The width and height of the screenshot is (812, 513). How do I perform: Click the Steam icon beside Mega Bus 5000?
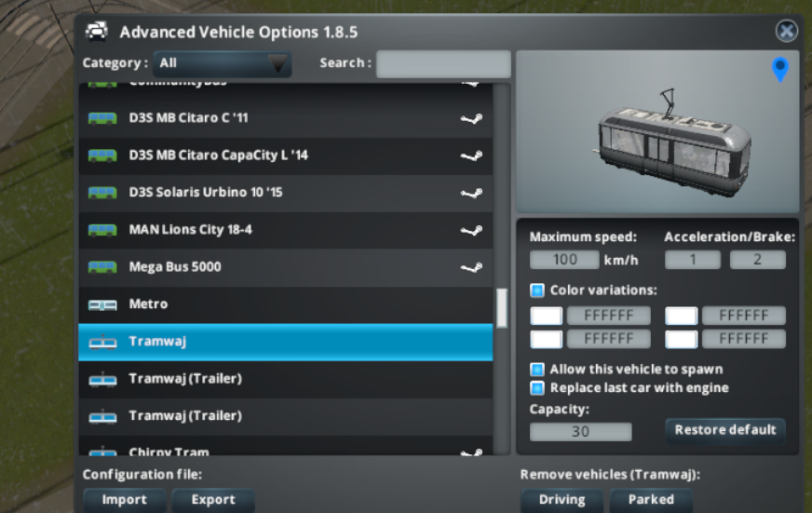[x=471, y=267]
